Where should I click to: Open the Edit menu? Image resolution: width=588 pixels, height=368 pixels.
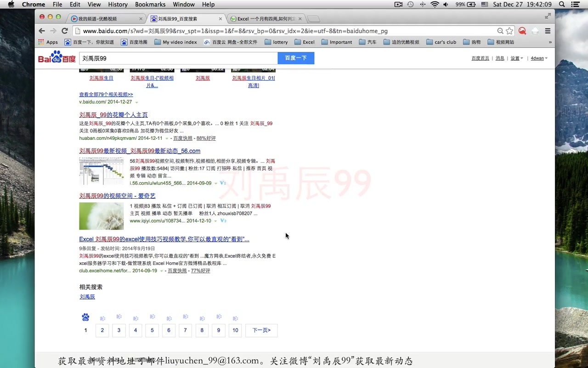pyautogui.click(x=75, y=4)
